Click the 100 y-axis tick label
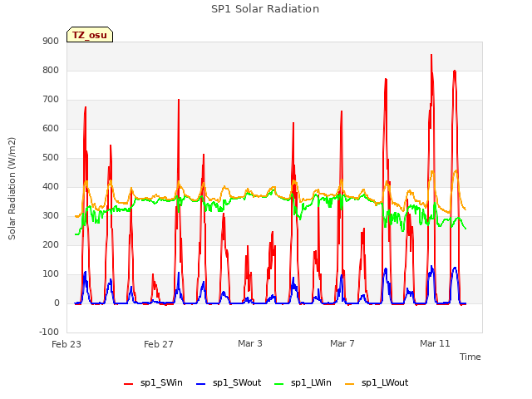The image size is (532, 399). click(x=51, y=274)
